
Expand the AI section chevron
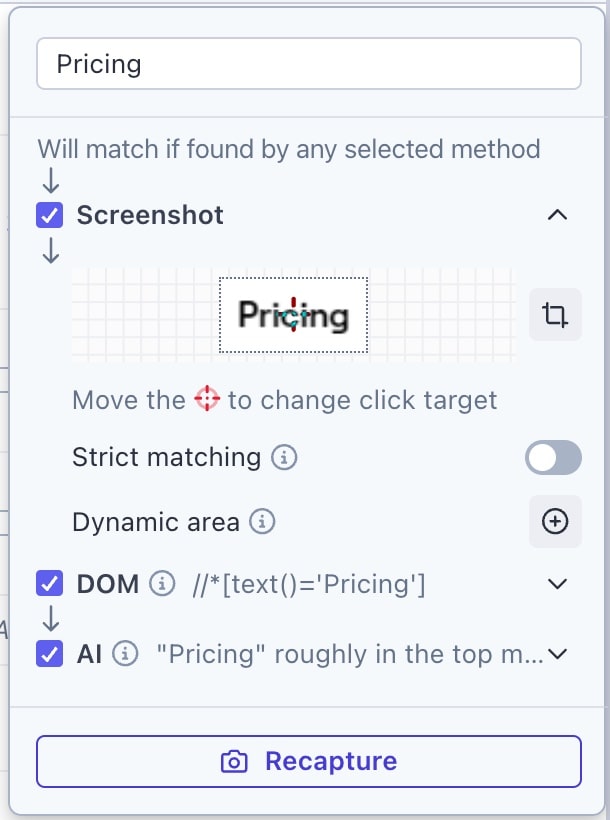pyautogui.click(x=557, y=654)
